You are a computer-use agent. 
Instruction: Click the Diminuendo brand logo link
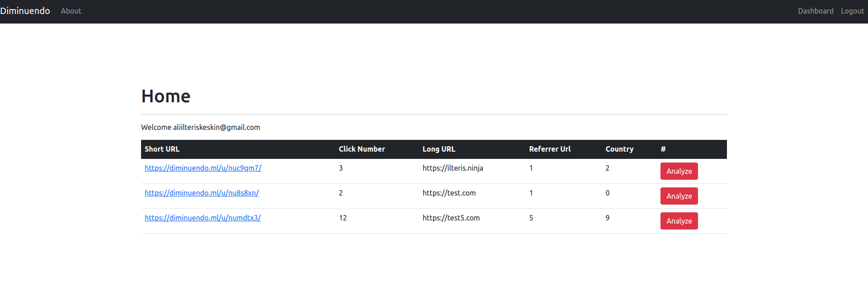(x=25, y=11)
